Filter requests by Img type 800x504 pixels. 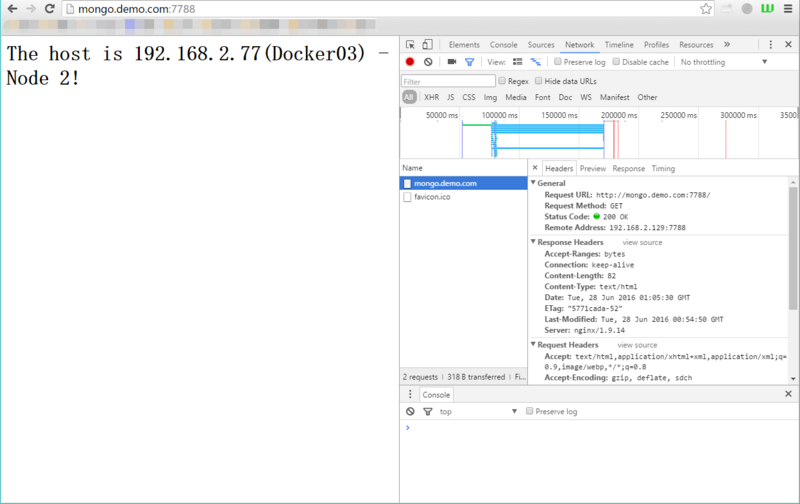tap(490, 97)
